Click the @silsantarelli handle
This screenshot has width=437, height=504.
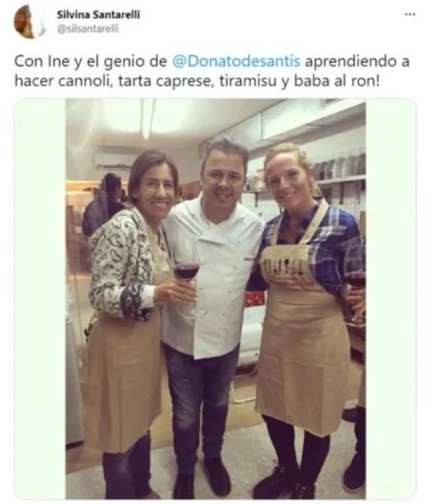pos(88,29)
